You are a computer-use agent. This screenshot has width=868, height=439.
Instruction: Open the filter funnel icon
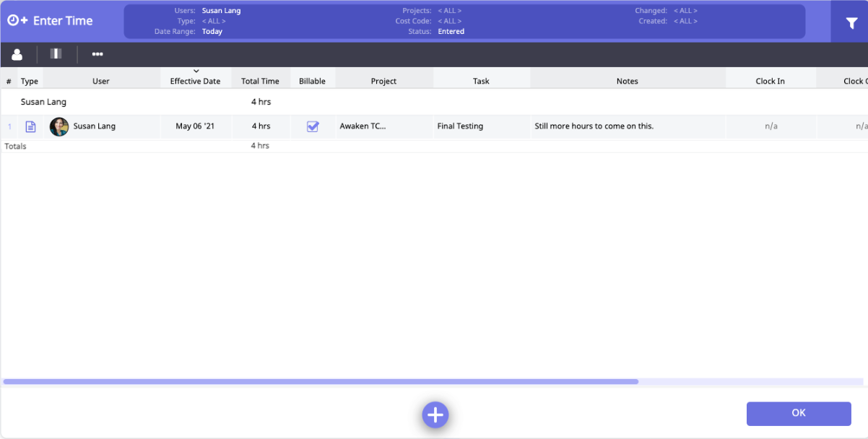851,23
